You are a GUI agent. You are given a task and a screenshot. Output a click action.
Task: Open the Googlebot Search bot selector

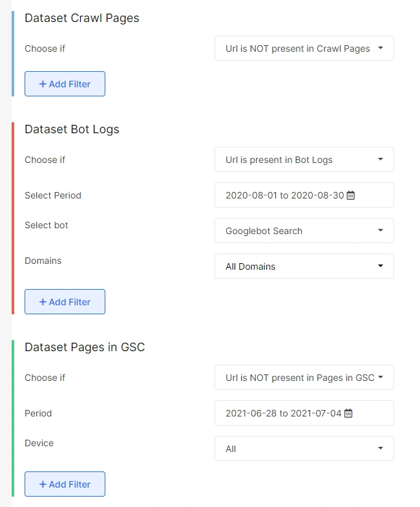[x=304, y=231]
